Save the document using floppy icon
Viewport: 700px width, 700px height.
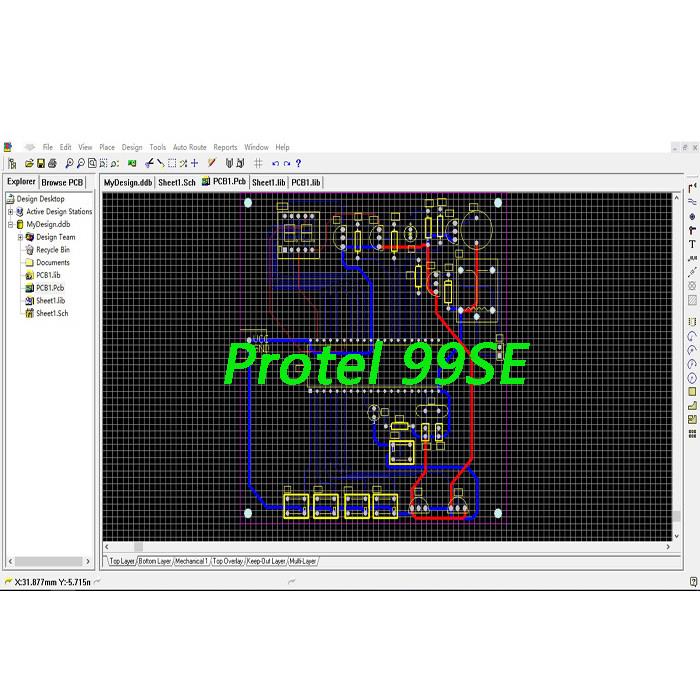(41, 163)
